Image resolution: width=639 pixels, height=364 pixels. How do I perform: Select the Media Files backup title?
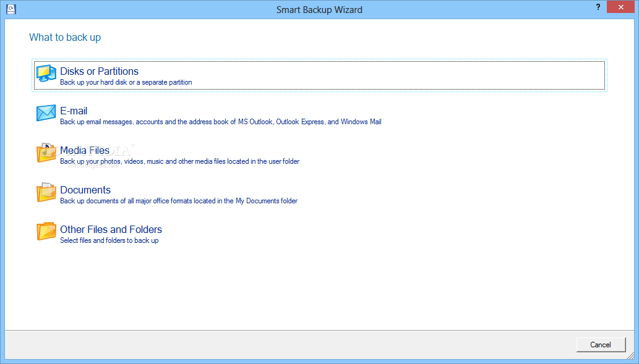pos(85,150)
